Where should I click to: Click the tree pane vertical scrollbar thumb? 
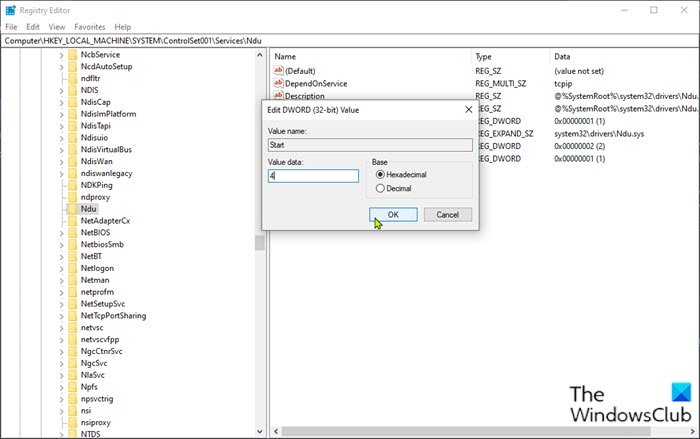260,243
